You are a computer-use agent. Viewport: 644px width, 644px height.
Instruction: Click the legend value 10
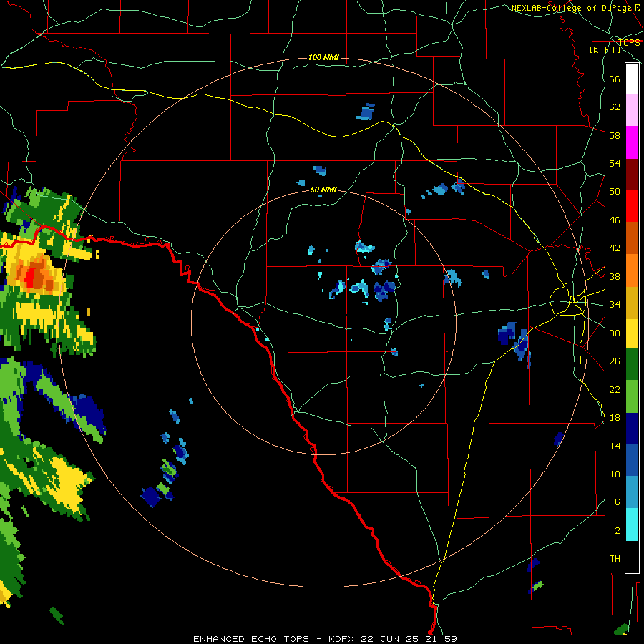point(615,474)
